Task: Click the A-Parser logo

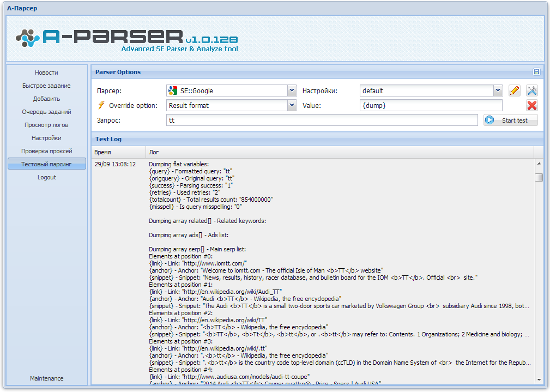Action: 126,40
